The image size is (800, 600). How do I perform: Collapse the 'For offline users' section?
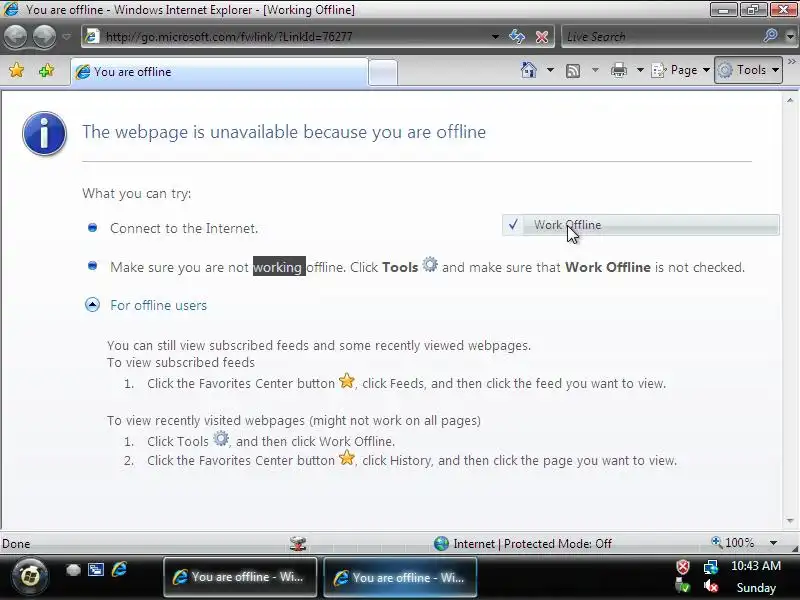pos(92,305)
